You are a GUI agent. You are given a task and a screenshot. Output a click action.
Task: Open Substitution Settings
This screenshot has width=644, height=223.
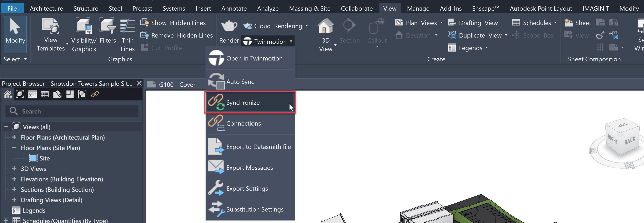250,209
